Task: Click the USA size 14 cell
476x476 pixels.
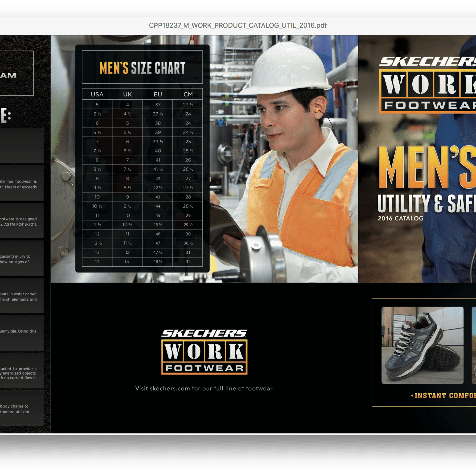Action: click(x=97, y=262)
